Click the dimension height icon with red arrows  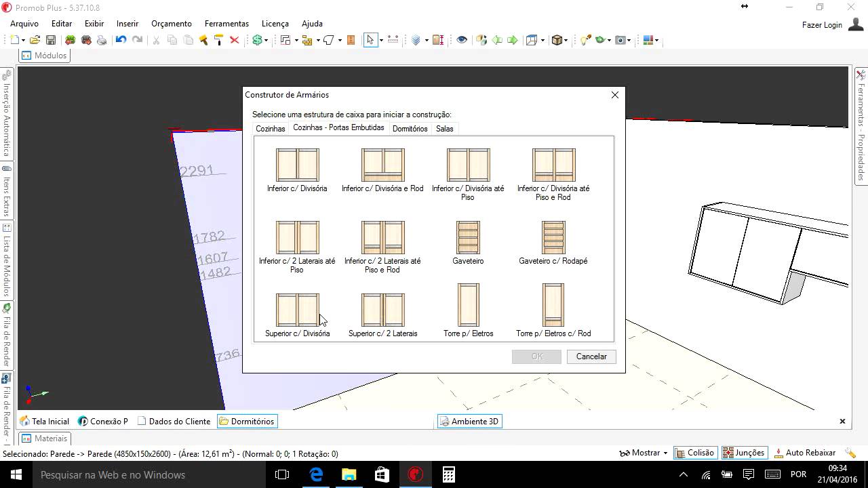(x=437, y=40)
